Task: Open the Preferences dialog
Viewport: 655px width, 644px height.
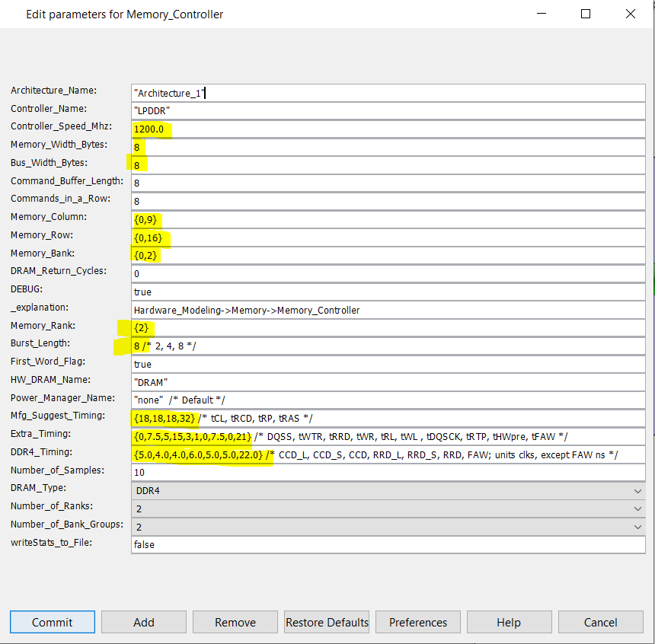Action: (418, 622)
